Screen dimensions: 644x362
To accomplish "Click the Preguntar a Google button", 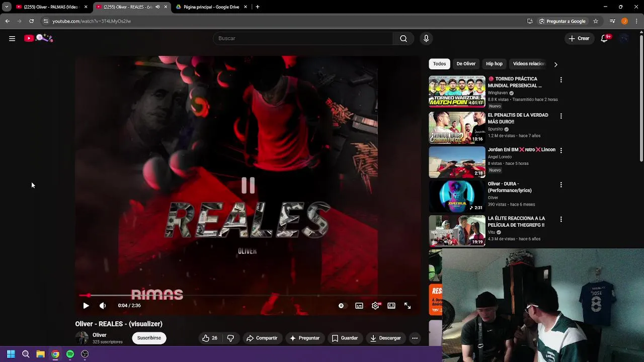I will 562,21.
